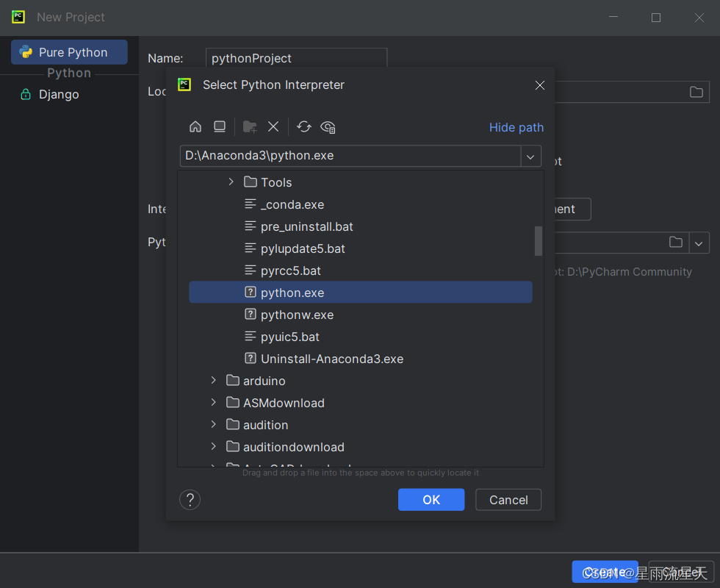Select pre_uninstall.bat file
The image size is (720, 588).
click(x=361, y=226)
